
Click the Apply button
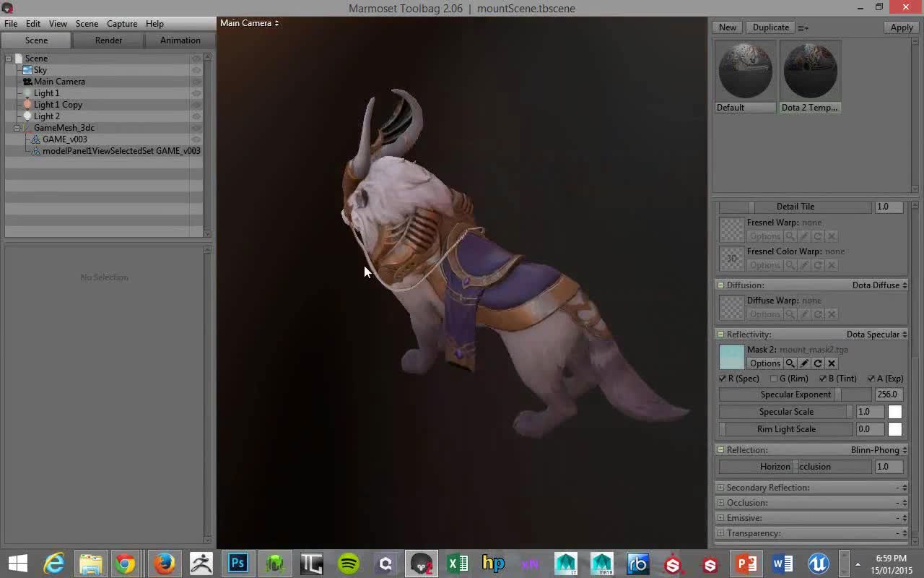(x=901, y=27)
